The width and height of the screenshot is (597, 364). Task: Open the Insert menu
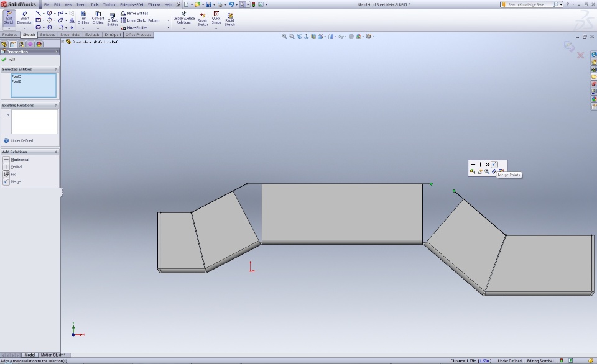(81, 4)
